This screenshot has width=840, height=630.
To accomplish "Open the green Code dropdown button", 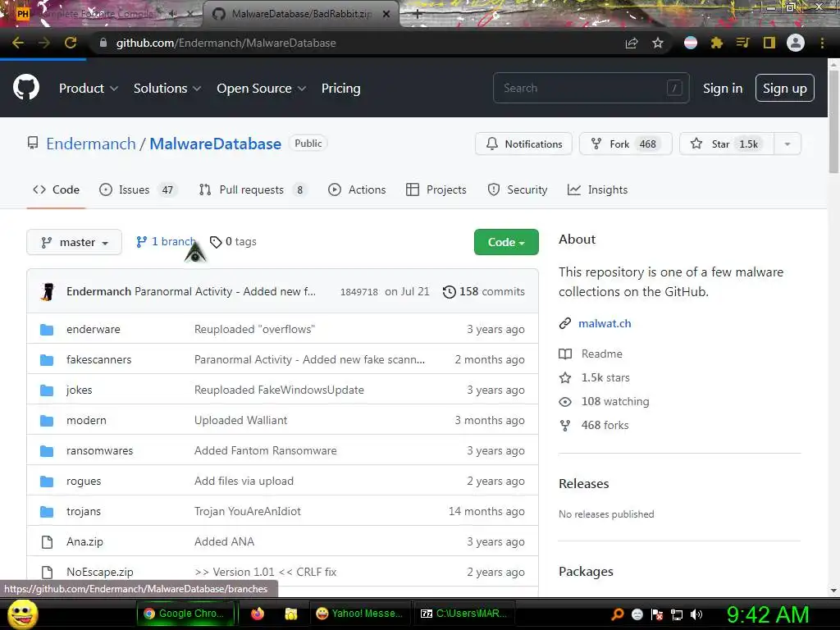I will 506,242.
